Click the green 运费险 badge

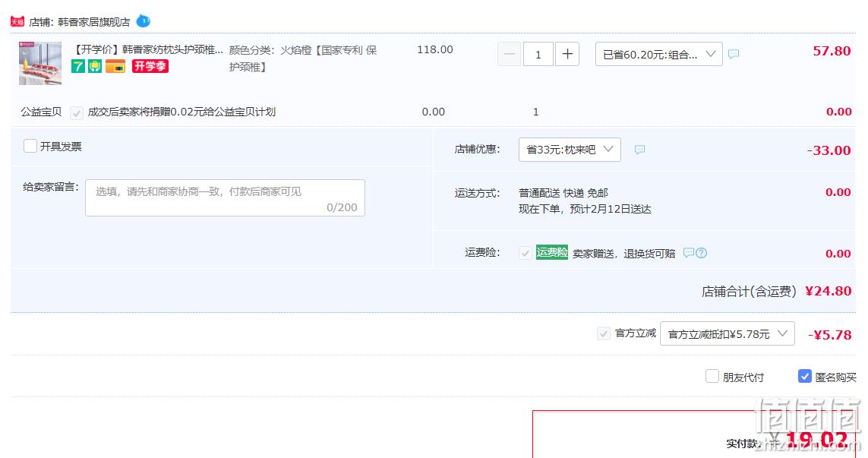[552, 252]
